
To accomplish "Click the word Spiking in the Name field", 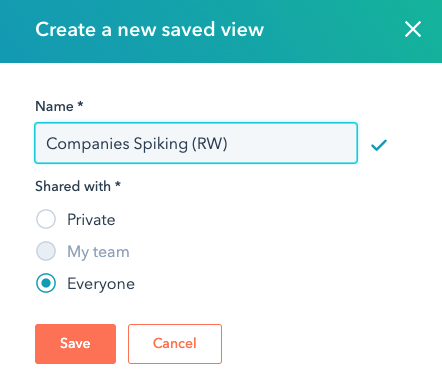I will [x=161, y=144].
